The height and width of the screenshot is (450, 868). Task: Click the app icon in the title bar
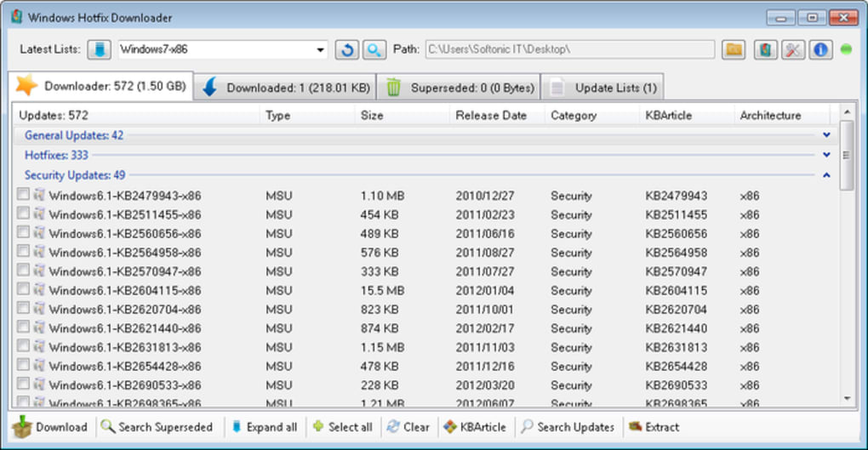(17, 17)
